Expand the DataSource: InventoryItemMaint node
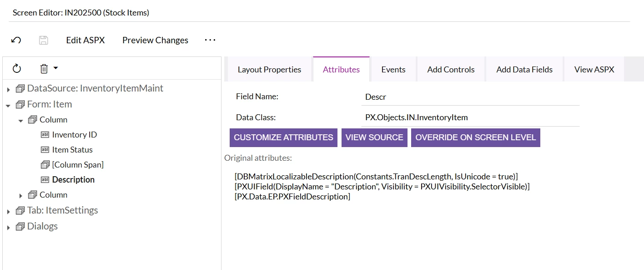Image resolution: width=644 pixels, height=270 pixels. [8, 89]
